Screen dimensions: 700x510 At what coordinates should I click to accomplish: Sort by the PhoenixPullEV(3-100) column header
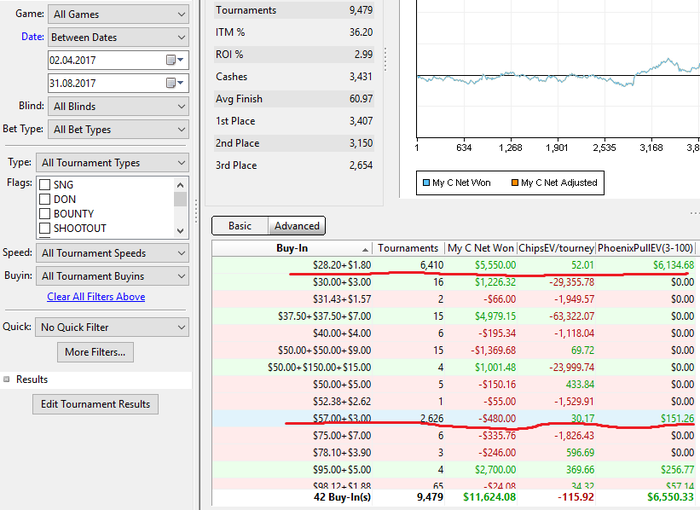click(x=646, y=248)
